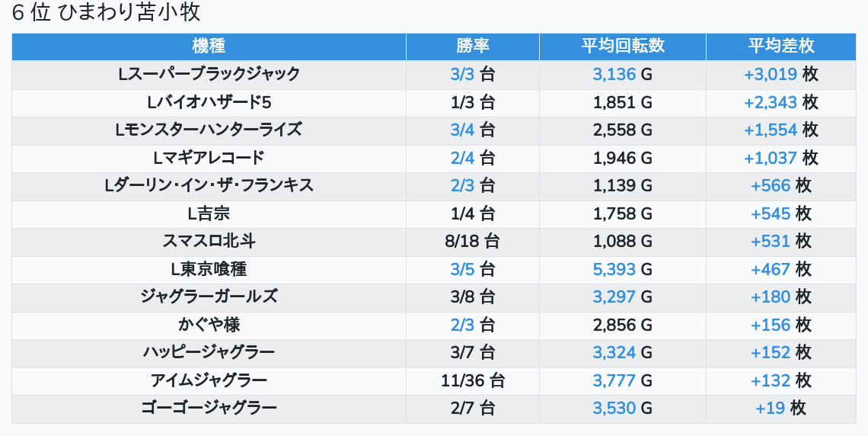The image size is (868, 436).
Task: Click the ゴーゴージャグラー machine name
Action: (209, 408)
